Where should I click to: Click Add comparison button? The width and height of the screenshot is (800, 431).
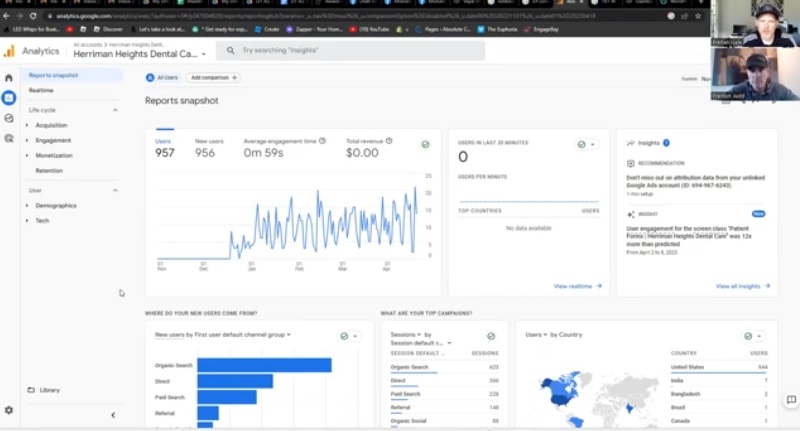tap(213, 78)
